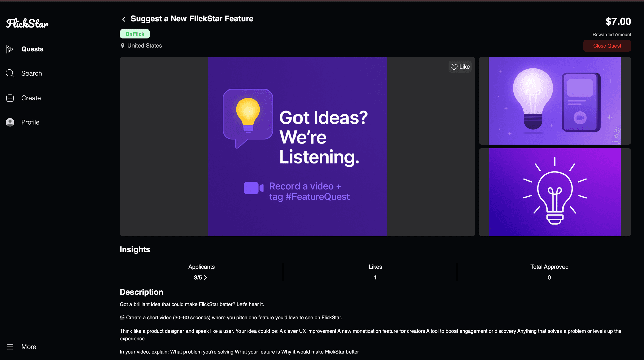Open the Quests menu item
This screenshot has height=360, width=644.
[x=32, y=49]
